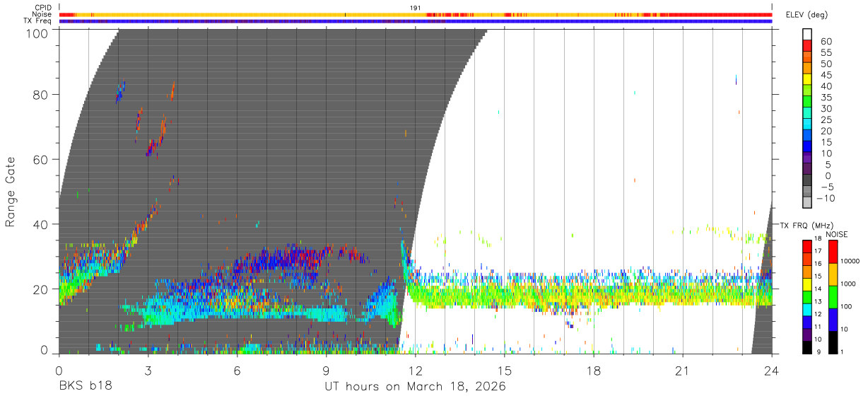The image size is (868, 401).
Task: Select the blue 10-100 NOISE bar segment
Action: (x=833, y=319)
